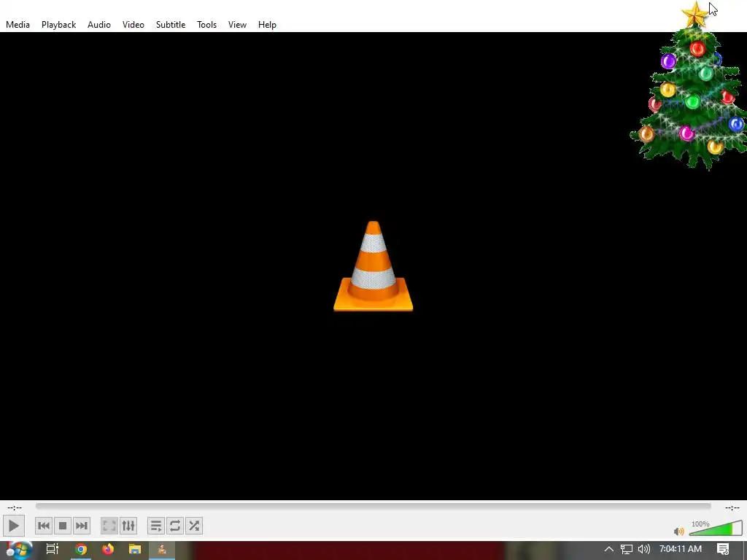Image resolution: width=747 pixels, height=560 pixels.
Task: Open the Media menu
Action: [18, 25]
